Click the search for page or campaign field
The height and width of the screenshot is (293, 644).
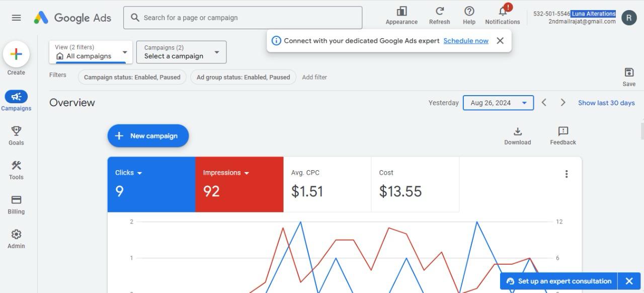coord(243,18)
